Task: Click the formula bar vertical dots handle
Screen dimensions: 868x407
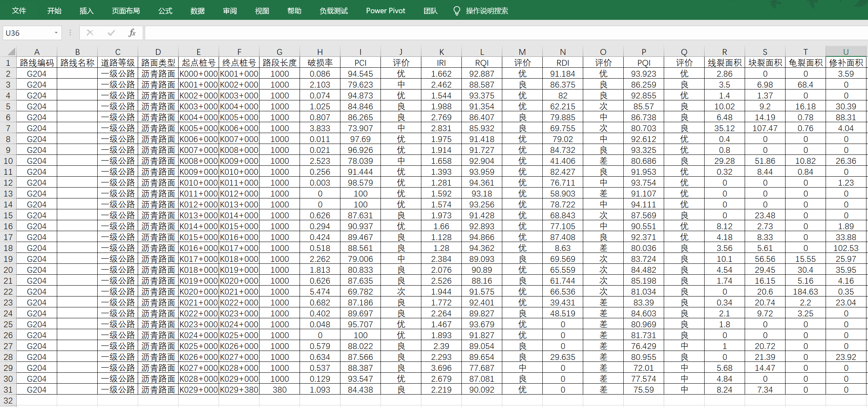Action: point(70,33)
